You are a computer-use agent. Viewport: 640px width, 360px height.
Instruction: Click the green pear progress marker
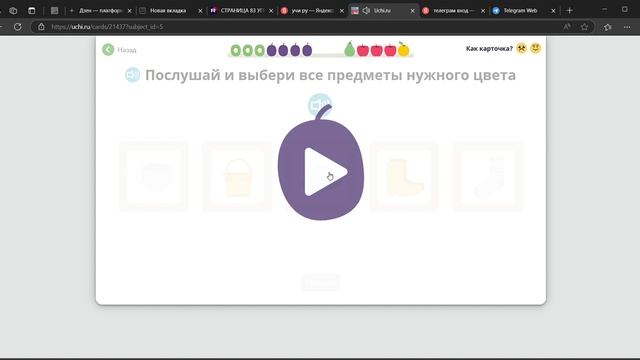349,49
